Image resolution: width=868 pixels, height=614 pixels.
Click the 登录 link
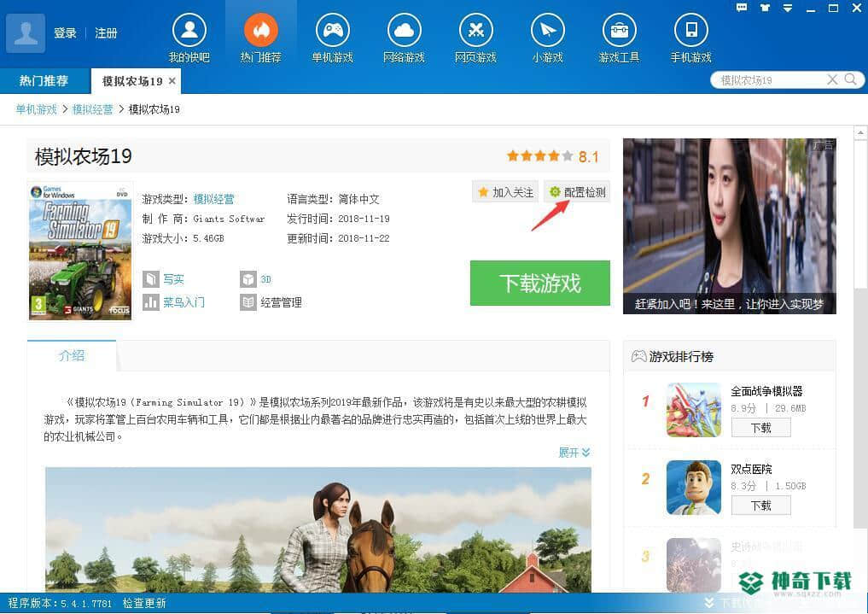tap(66, 33)
